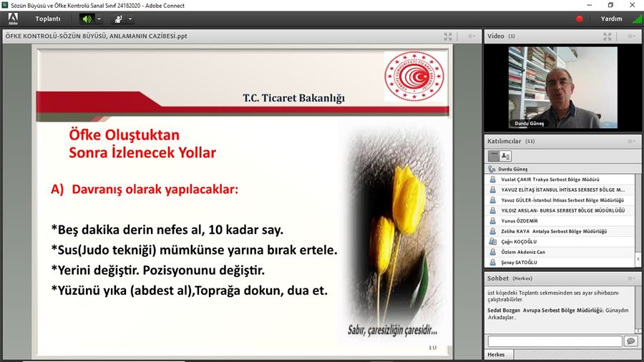
Task: Open Sohbet pod options menu
Action: click(630, 278)
